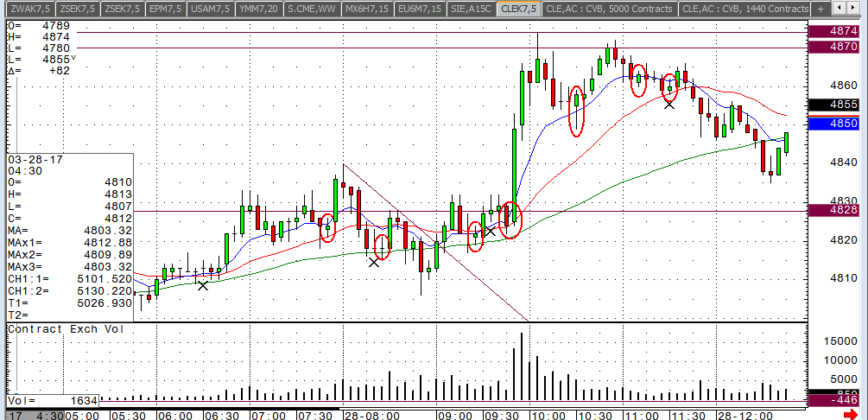
Task: Select the 4874 price line label
Action: pos(833,32)
